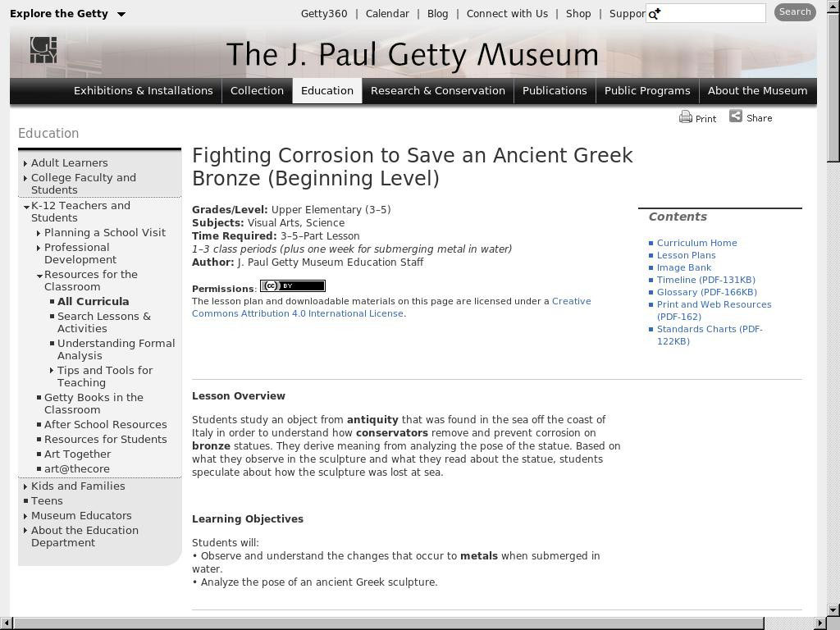Open the Glossary PDF link
The image size is (840, 630).
(x=706, y=292)
